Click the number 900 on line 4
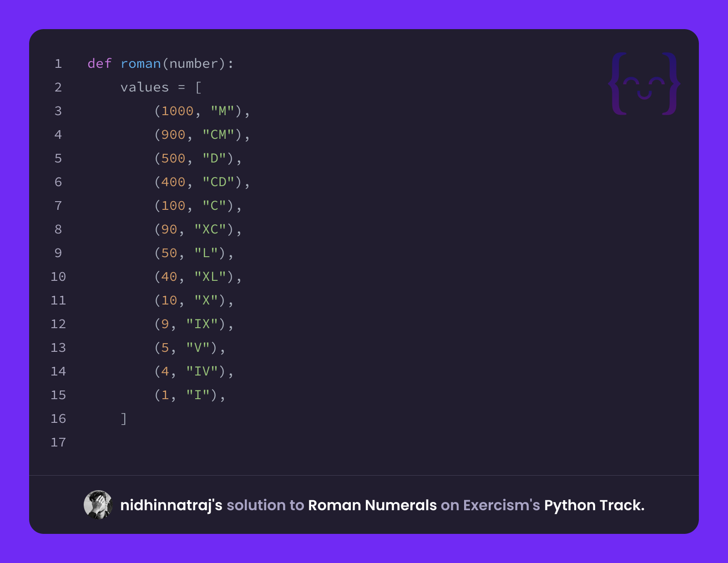 point(173,135)
